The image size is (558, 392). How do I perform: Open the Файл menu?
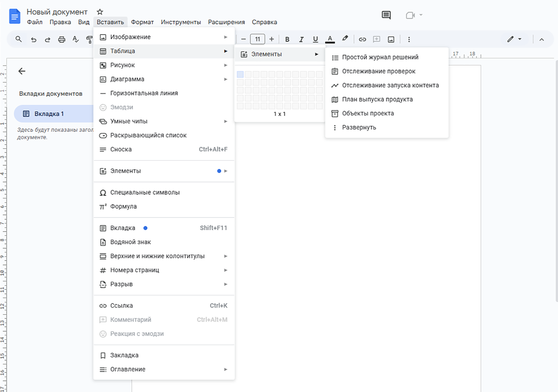click(35, 22)
